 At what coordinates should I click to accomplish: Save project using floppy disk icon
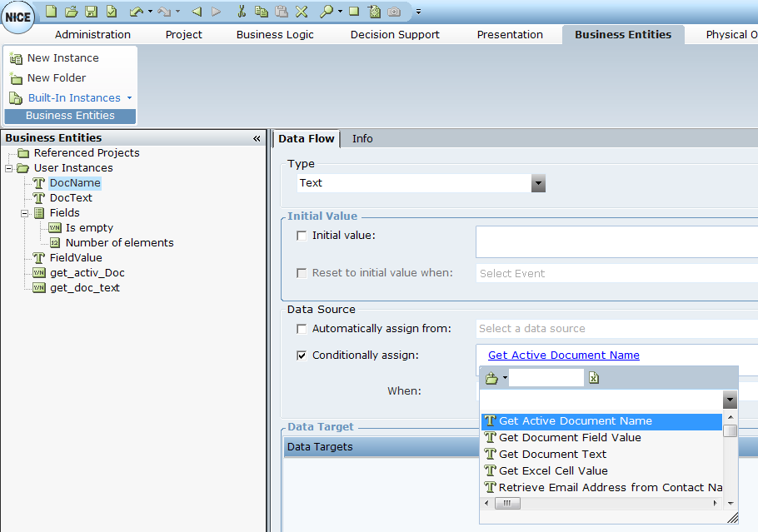(x=92, y=12)
